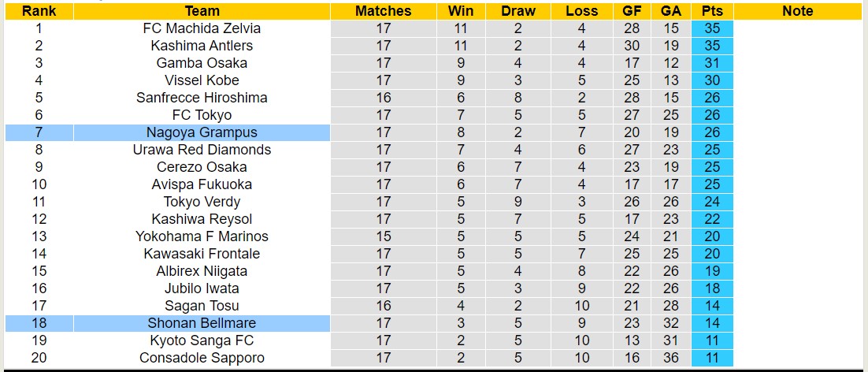Click Kawasaki Frontale team name
Image resolution: width=868 pixels, height=372 pixels.
point(202,254)
